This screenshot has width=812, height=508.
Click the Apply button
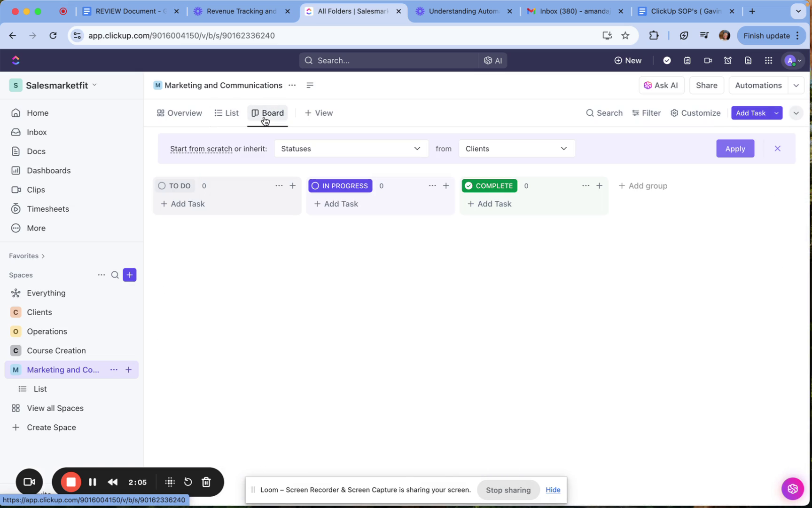(x=735, y=149)
